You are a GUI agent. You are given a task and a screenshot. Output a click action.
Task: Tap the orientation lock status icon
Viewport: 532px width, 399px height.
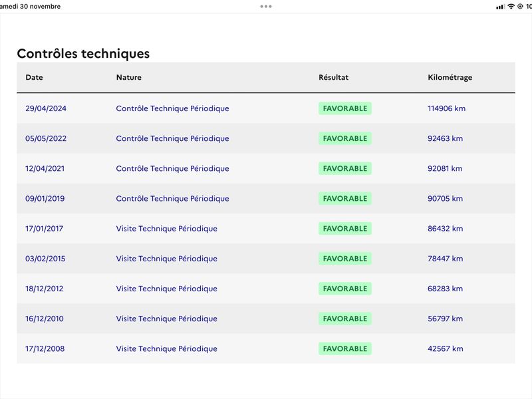pos(520,7)
